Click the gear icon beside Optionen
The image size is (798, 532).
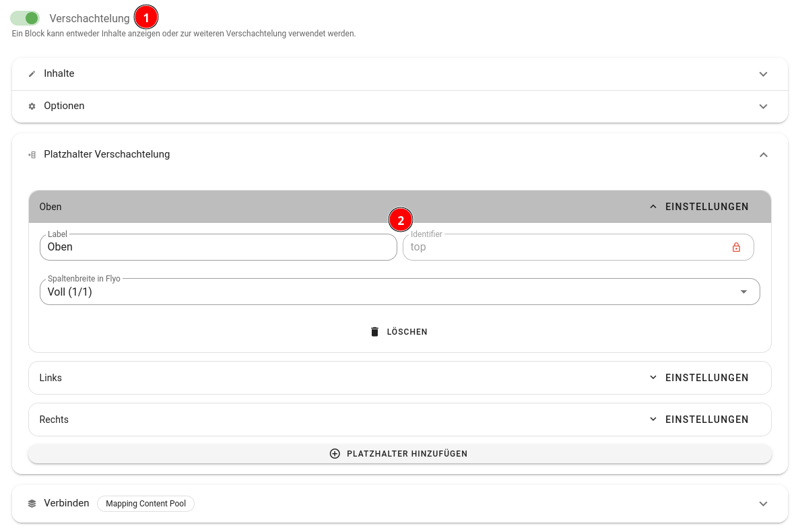click(x=32, y=106)
